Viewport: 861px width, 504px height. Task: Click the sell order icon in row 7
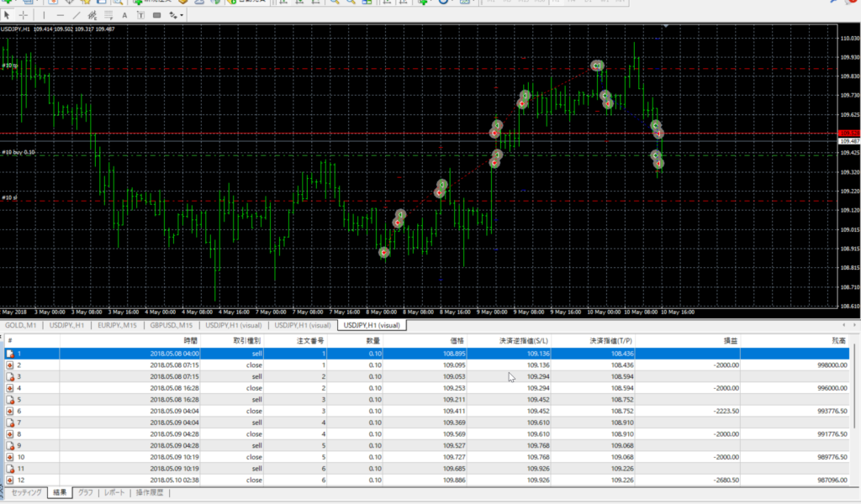(10, 423)
